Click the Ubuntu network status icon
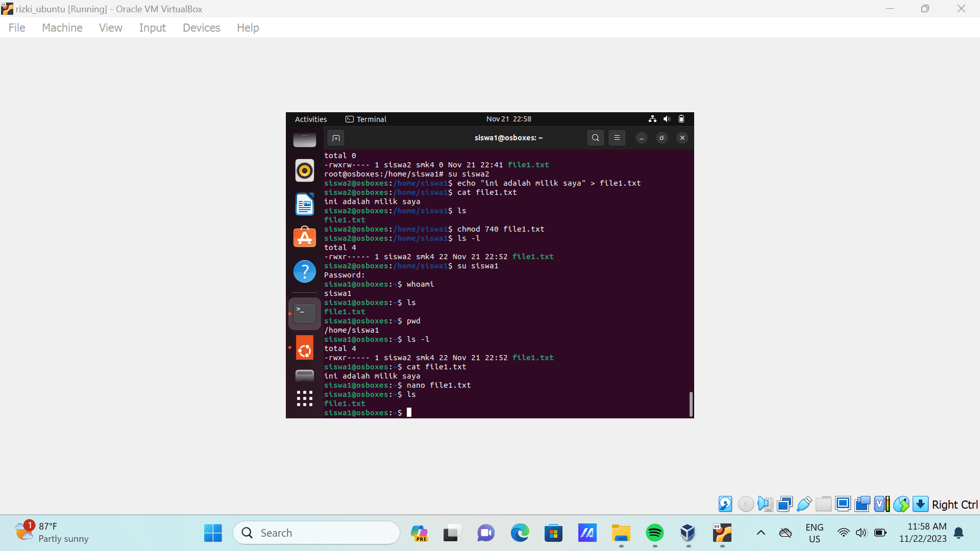980x551 pixels. click(652, 119)
